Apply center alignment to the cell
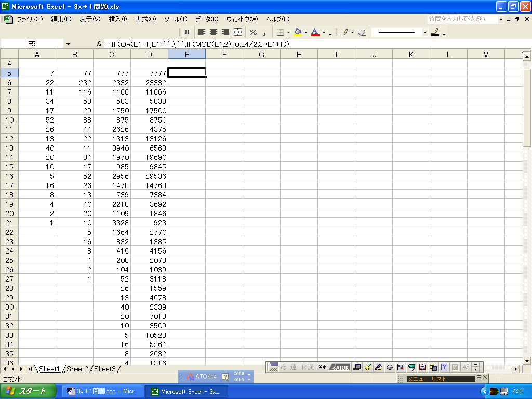This screenshot has height=399, width=532. pos(213,32)
